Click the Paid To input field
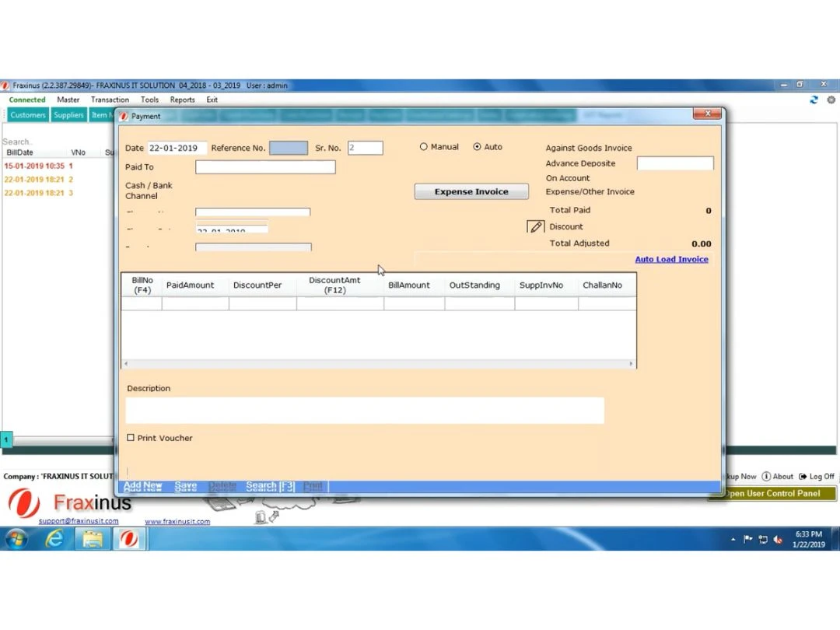Image resolution: width=840 pixels, height=630 pixels. point(264,167)
